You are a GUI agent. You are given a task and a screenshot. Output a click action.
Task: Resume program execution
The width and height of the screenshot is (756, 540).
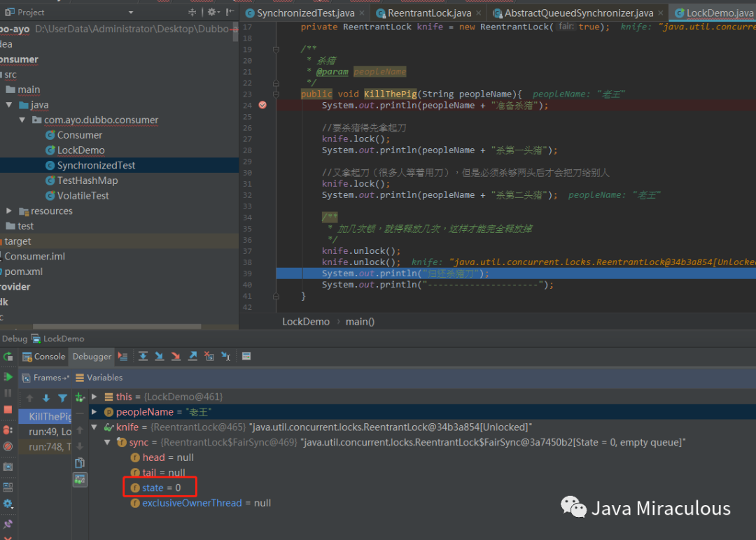click(x=8, y=377)
